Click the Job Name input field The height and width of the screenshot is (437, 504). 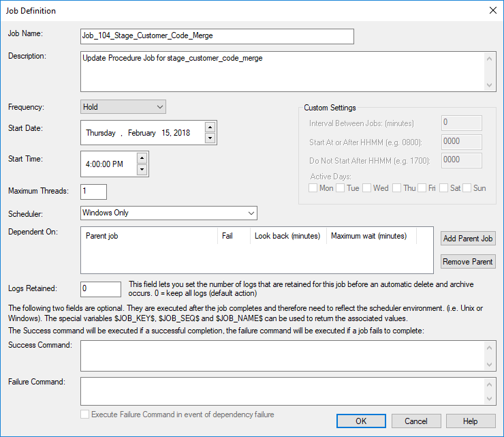point(217,36)
